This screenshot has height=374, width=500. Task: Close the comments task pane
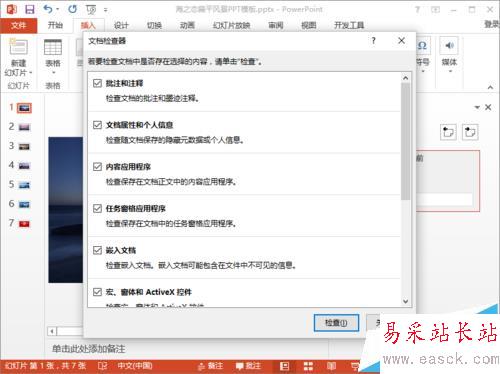pyautogui.click(x=488, y=107)
